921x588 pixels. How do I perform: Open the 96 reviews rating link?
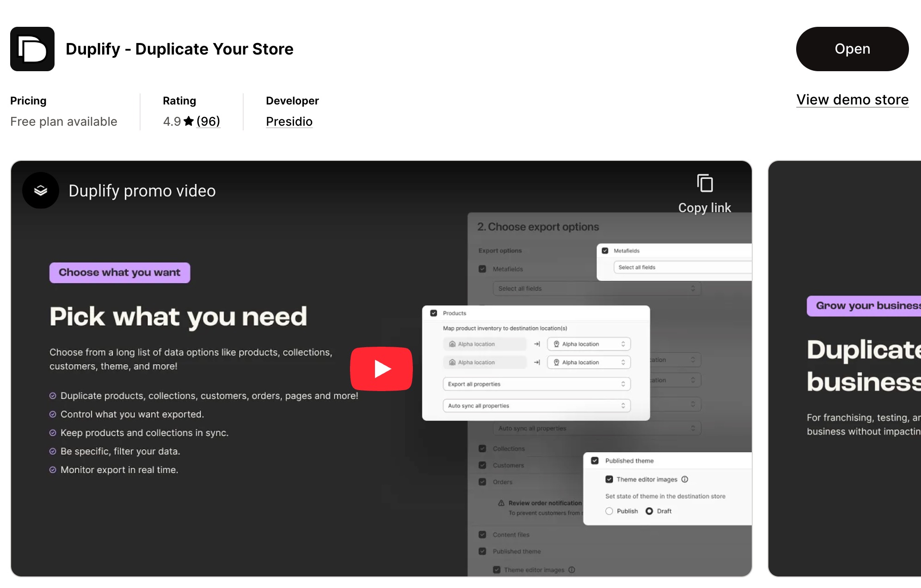tap(208, 122)
